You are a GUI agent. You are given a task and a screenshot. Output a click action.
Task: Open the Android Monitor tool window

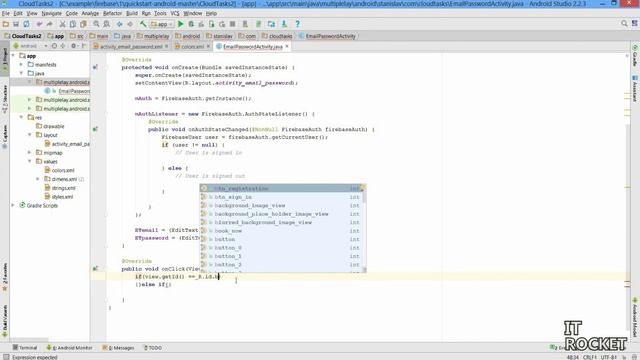pos(69,348)
